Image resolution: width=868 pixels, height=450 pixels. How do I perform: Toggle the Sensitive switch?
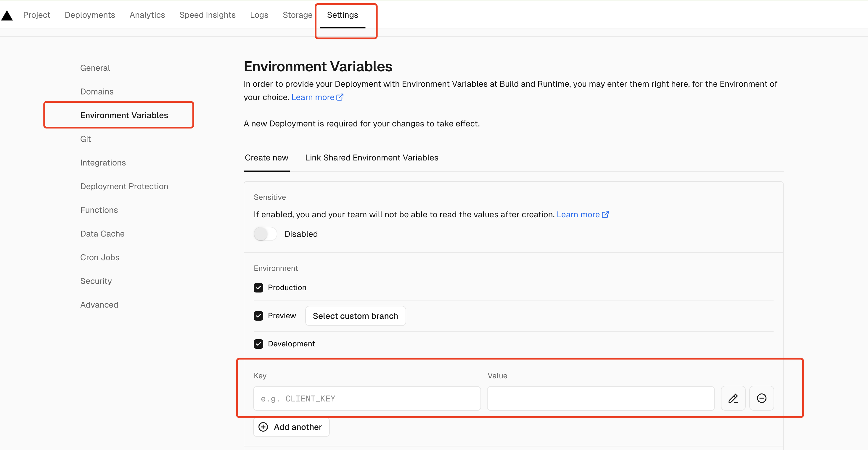(265, 234)
